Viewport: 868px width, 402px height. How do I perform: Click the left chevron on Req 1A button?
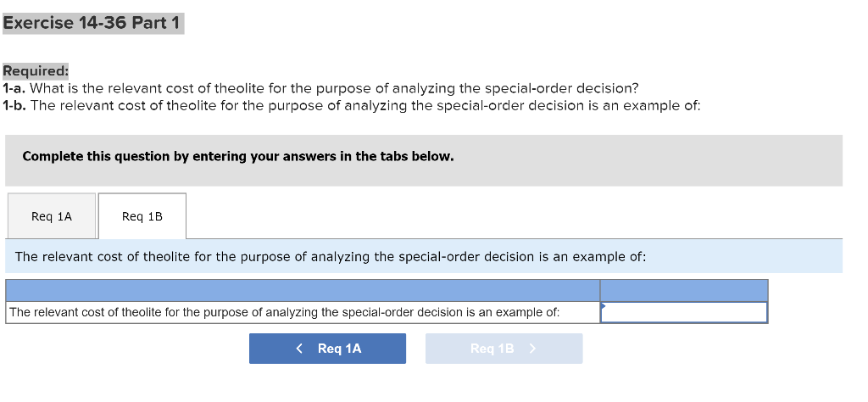point(300,349)
